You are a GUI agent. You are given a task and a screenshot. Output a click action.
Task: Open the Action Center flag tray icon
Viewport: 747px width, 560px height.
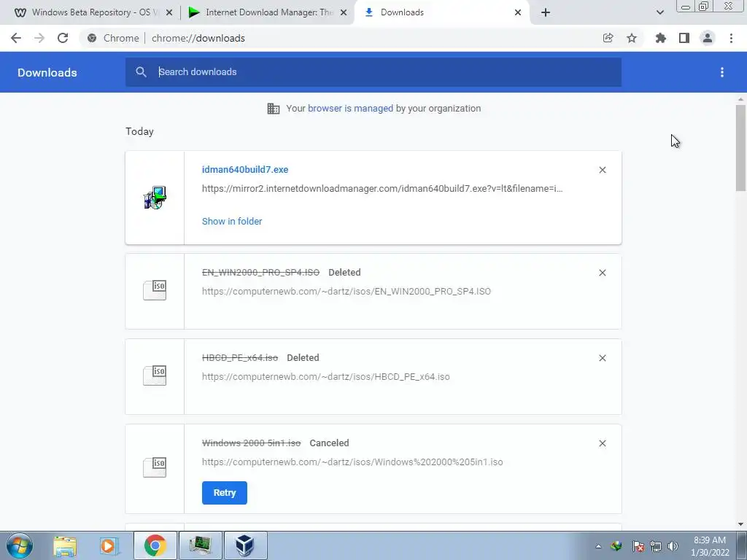(638, 546)
